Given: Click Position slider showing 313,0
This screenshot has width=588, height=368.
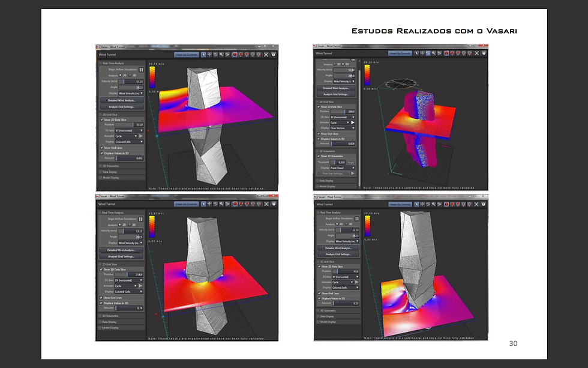Looking at the screenshot, I should 130,124.
